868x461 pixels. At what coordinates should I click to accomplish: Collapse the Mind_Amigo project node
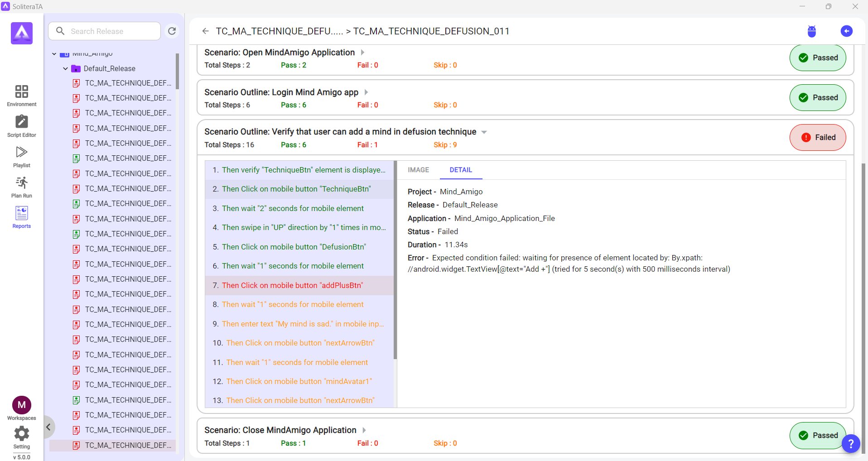[x=54, y=54]
